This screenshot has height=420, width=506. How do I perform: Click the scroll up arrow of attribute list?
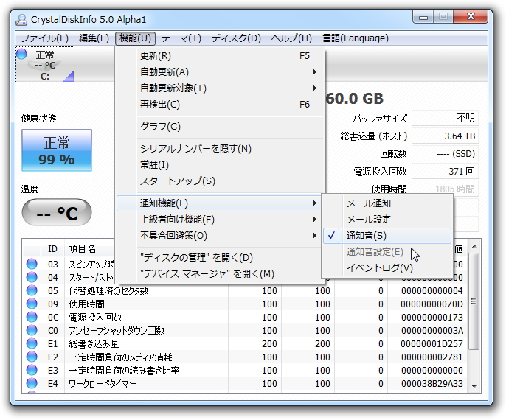click(474, 247)
